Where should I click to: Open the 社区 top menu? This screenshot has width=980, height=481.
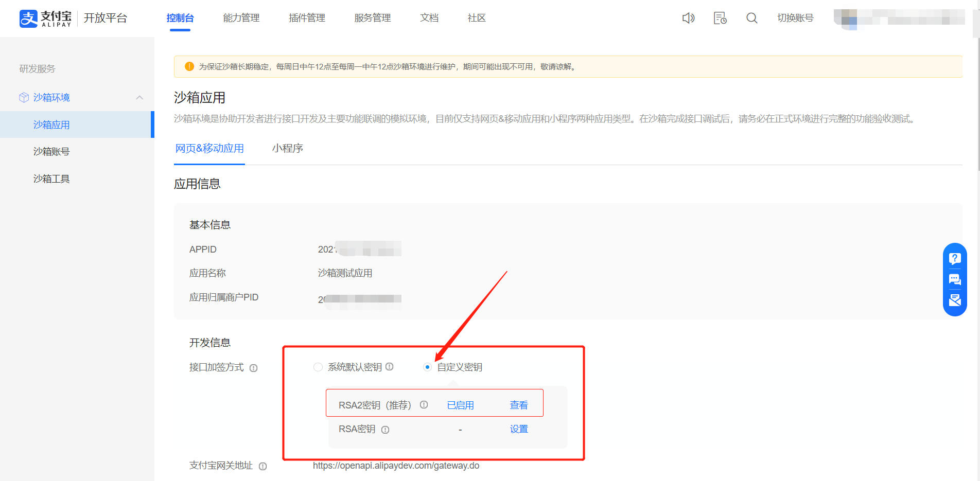click(x=477, y=18)
